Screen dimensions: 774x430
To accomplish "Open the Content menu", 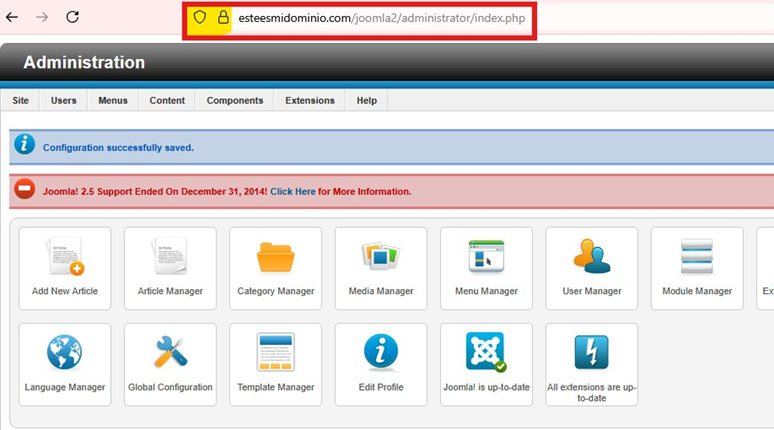I will click(x=167, y=100).
